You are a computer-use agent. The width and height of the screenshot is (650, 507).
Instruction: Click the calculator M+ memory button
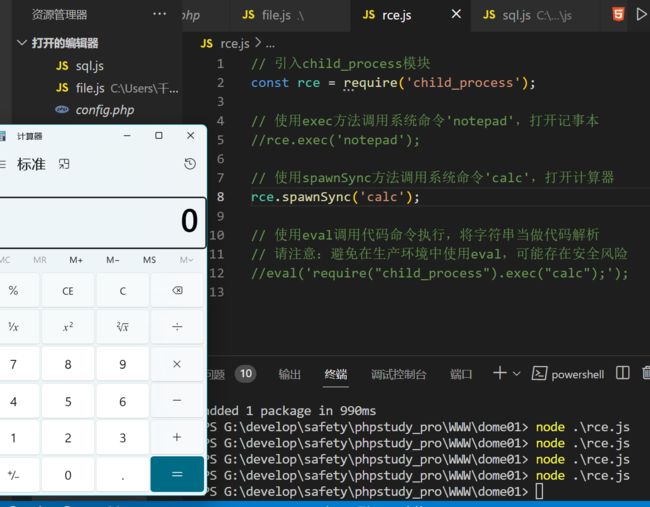tap(76, 260)
